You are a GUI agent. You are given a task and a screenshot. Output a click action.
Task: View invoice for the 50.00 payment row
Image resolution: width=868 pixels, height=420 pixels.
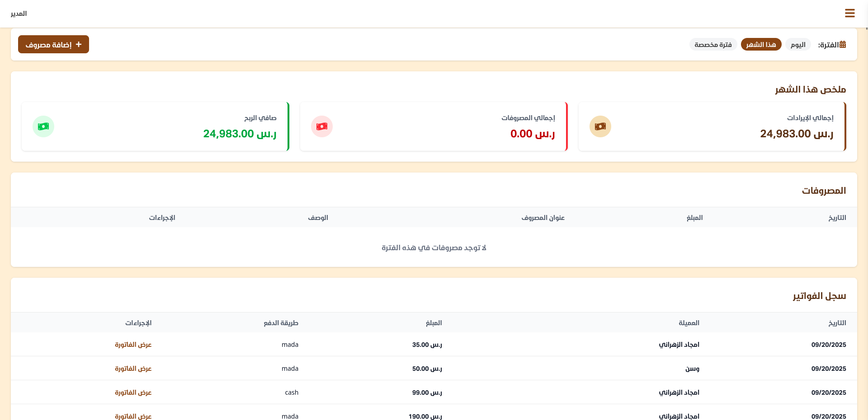[133, 369]
